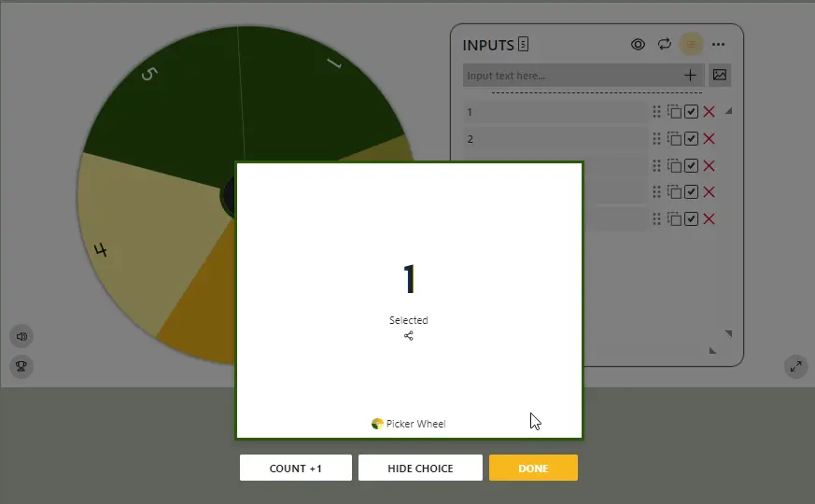Duplicate input 2 with copy icon
The image size is (815, 504).
coord(674,139)
